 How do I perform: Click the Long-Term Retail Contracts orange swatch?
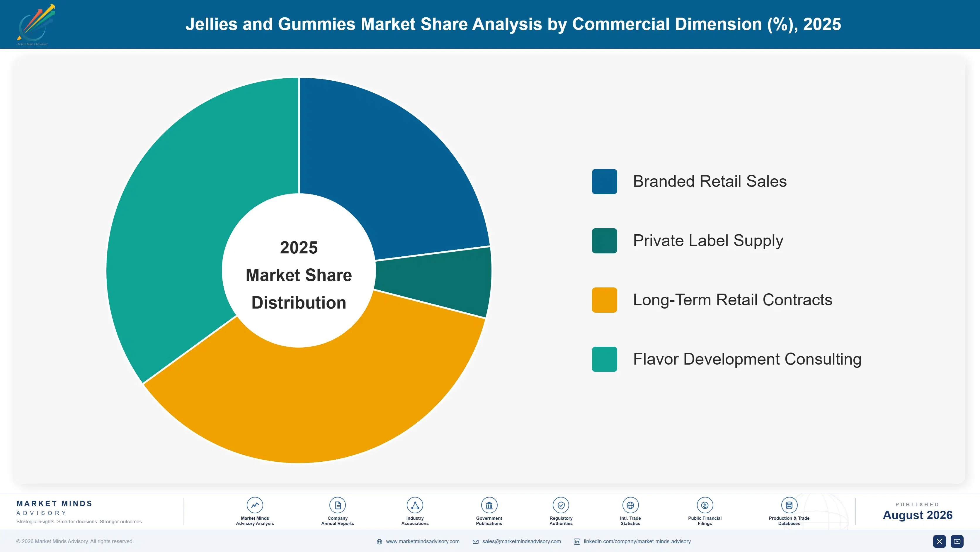pos(604,300)
